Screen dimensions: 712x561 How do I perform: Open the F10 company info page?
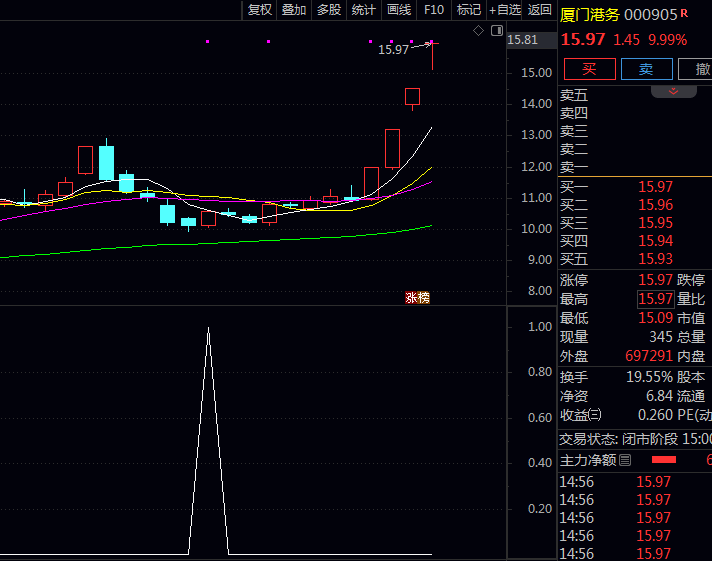point(434,10)
